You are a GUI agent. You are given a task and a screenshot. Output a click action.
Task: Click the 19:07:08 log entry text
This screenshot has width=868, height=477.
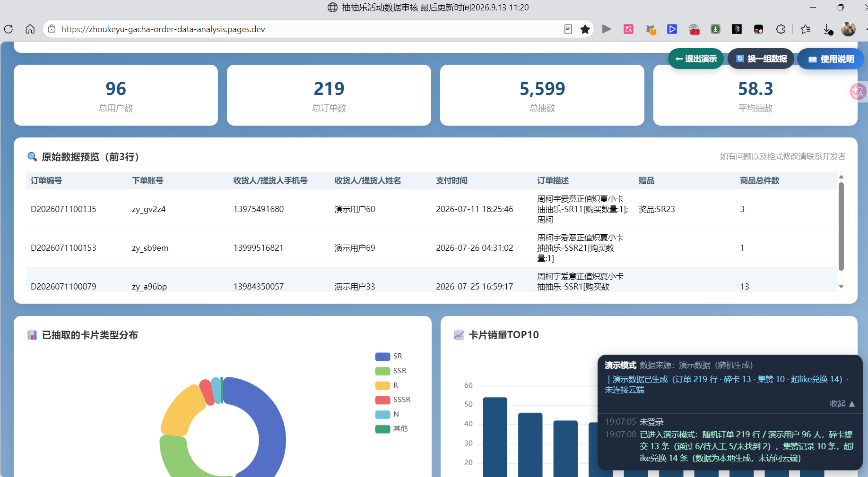pyautogui.click(x=746, y=446)
